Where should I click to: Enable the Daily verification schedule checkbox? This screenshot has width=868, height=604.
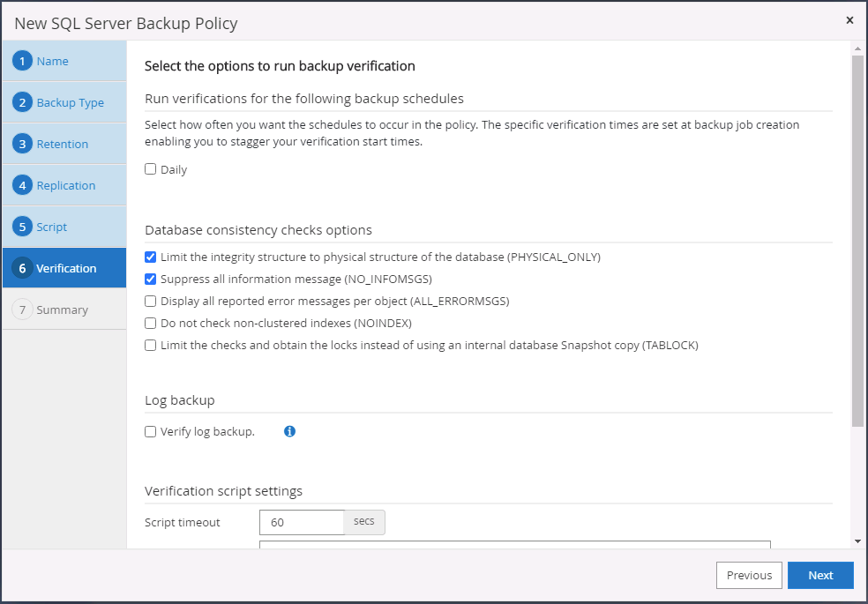click(151, 169)
